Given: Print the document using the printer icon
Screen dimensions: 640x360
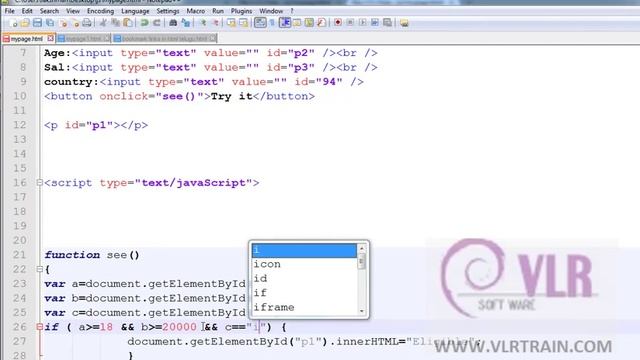Looking at the screenshot, I should coord(87,22).
